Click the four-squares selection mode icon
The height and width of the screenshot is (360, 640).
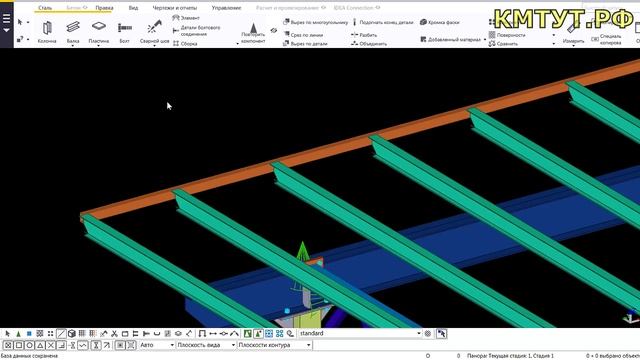[x=280, y=334]
